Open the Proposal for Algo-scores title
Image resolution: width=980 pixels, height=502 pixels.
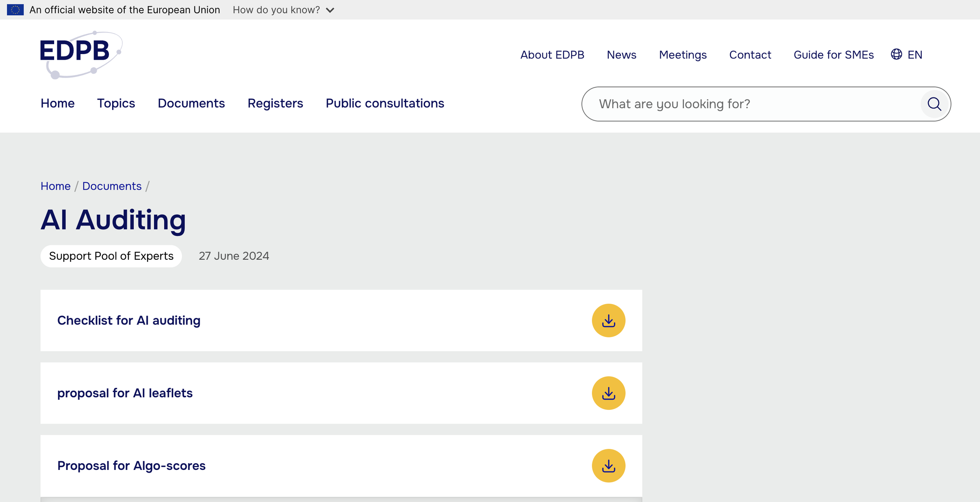point(131,466)
